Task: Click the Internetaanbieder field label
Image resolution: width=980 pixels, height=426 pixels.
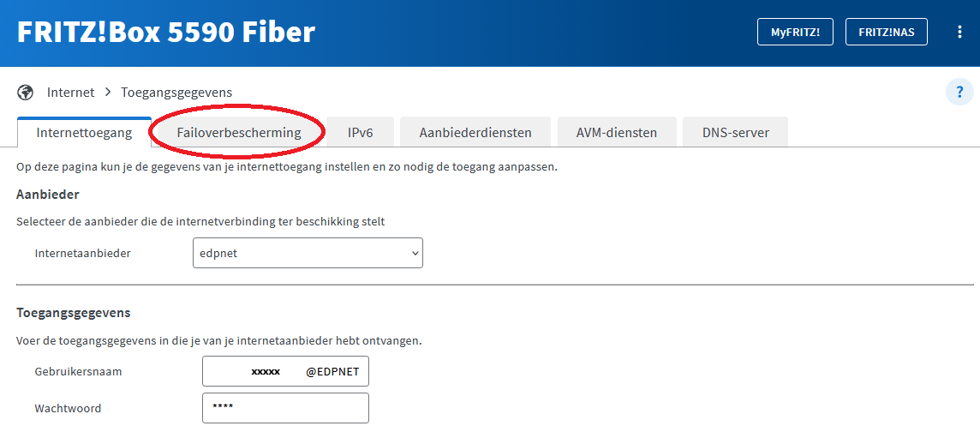Action: coord(82,253)
